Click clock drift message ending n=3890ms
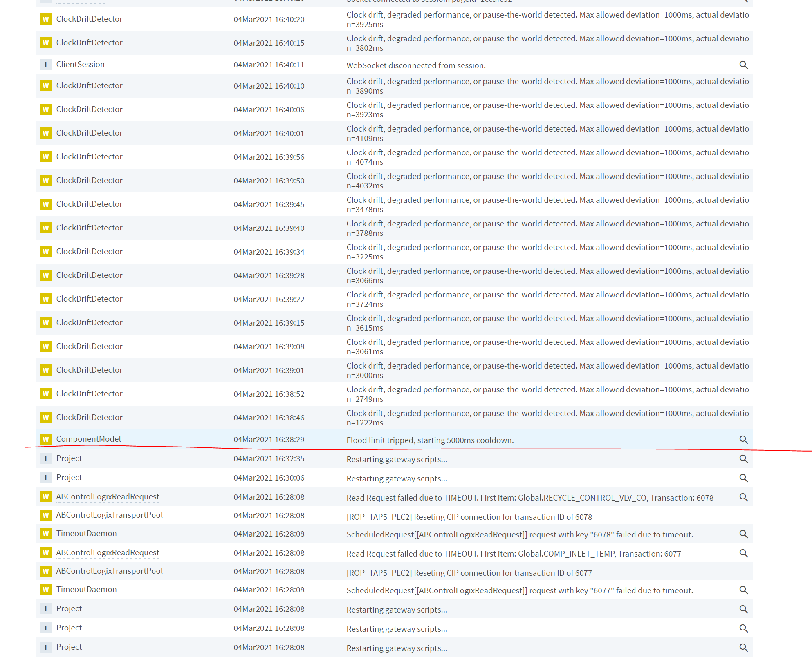This screenshot has width=812, height=664. [547, 86]
